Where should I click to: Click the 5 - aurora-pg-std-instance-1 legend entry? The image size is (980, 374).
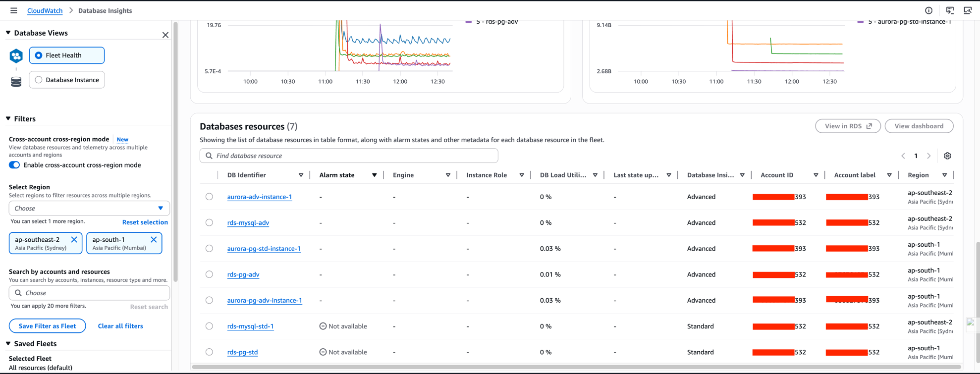click(x=904, y=21)
